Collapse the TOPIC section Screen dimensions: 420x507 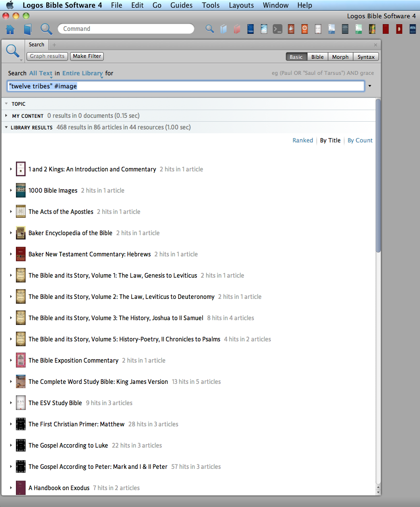coord(6,104)
